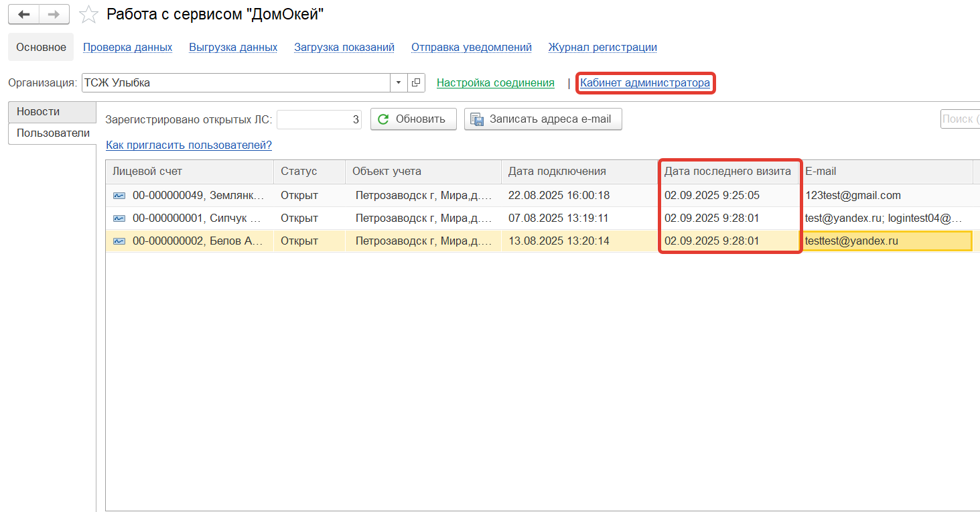Screen dimensions: 980x512
Task: Click the forward navigation arrow
Action: 54,14
